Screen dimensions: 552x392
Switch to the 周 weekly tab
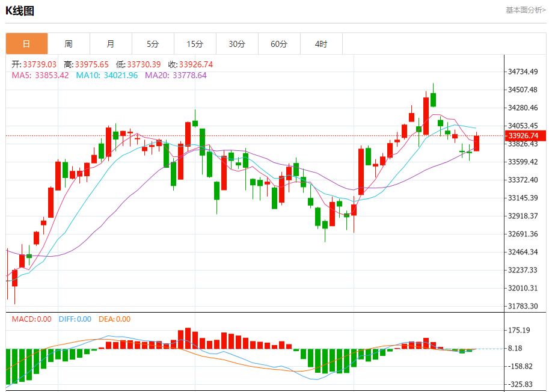(69, 44)
